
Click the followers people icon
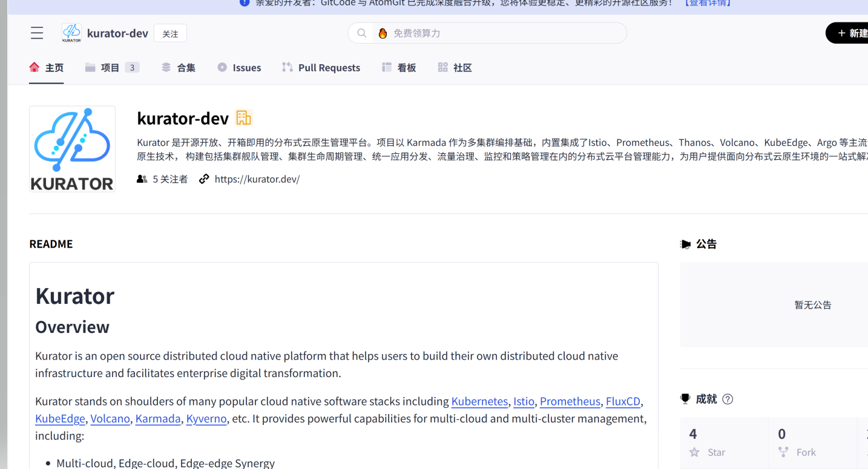142,179
